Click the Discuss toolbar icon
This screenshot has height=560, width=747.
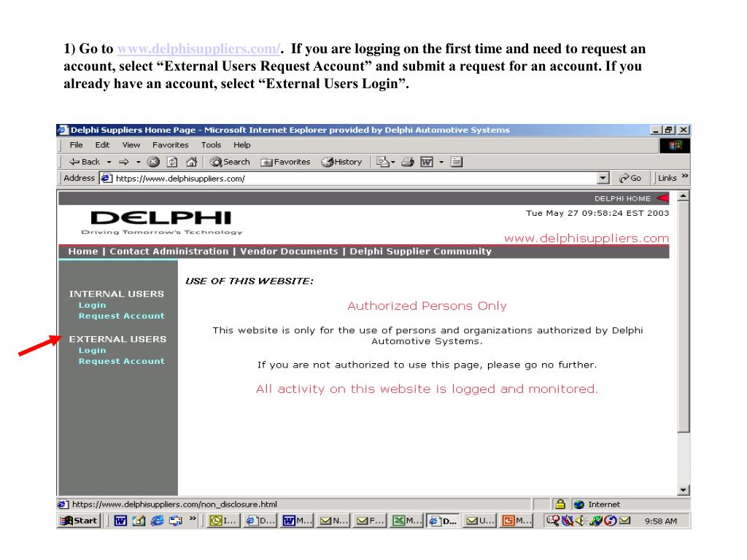(x=457, y=162)
